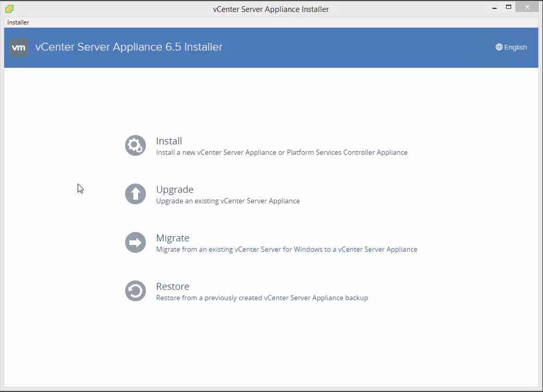Open the English language selector

[x=515, y=47]
